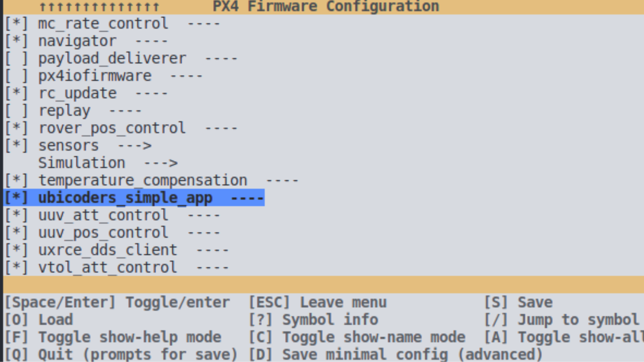
Task: Toggle the rc_update checkbox
Action: click(x=16, y=94)
